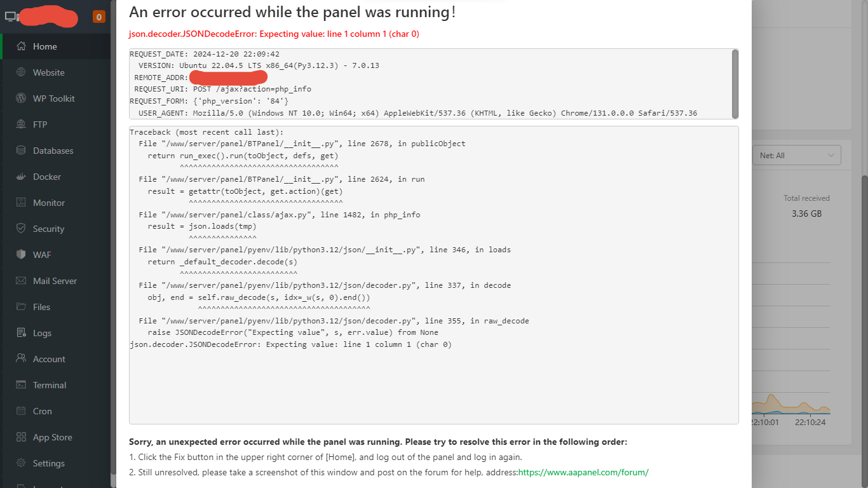This screenshot has width=868, height=488.
Task: Click the orange notification count badge
Action: (98, 17)
